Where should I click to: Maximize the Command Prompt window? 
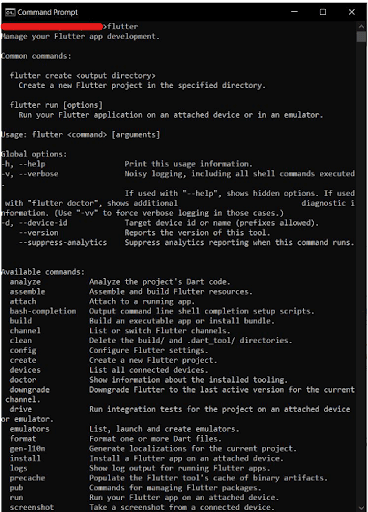323,12
